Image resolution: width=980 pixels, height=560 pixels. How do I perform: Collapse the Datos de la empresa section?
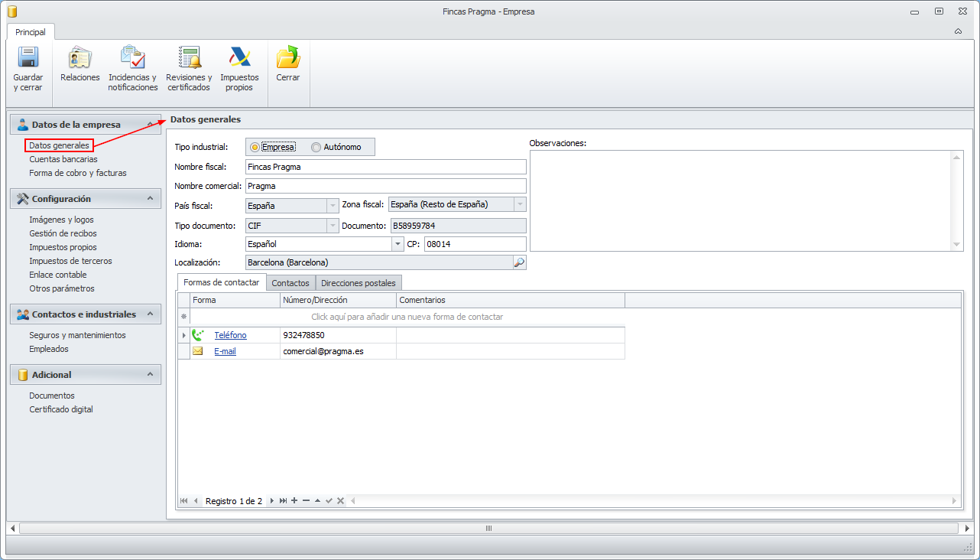(x=150, y=125)
